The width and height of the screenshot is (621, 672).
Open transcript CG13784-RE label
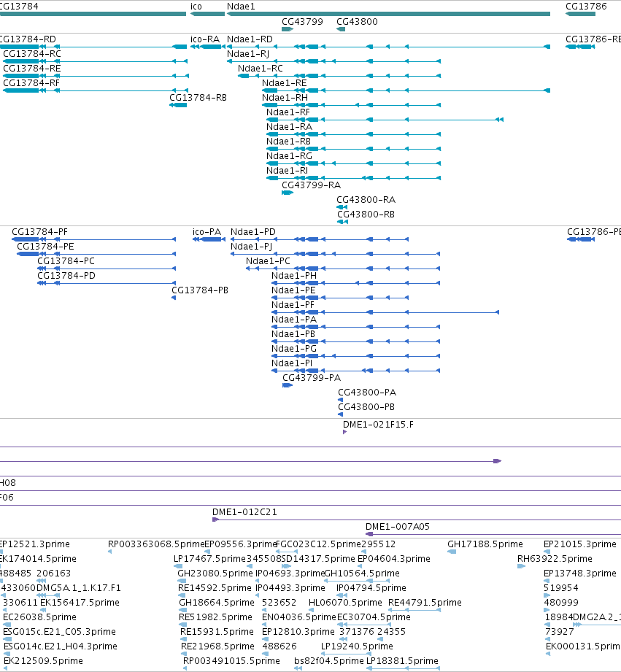[32, 68]
